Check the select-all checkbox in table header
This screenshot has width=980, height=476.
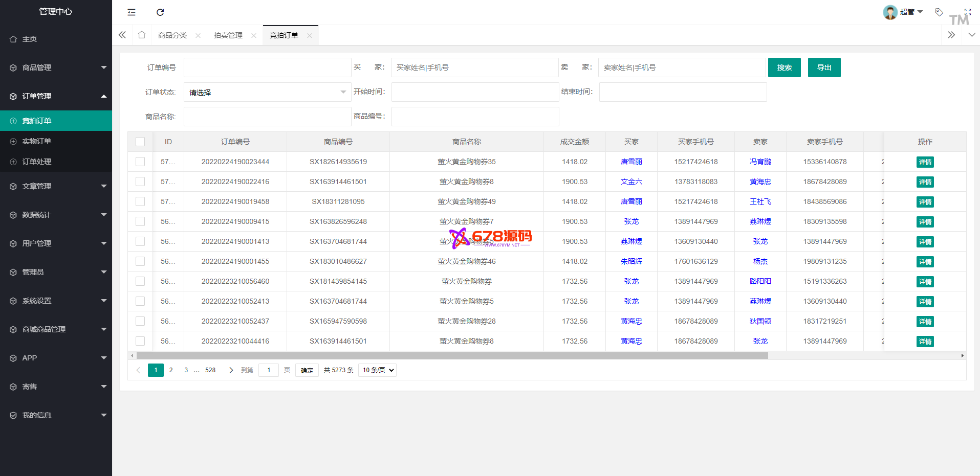point(140,142)
